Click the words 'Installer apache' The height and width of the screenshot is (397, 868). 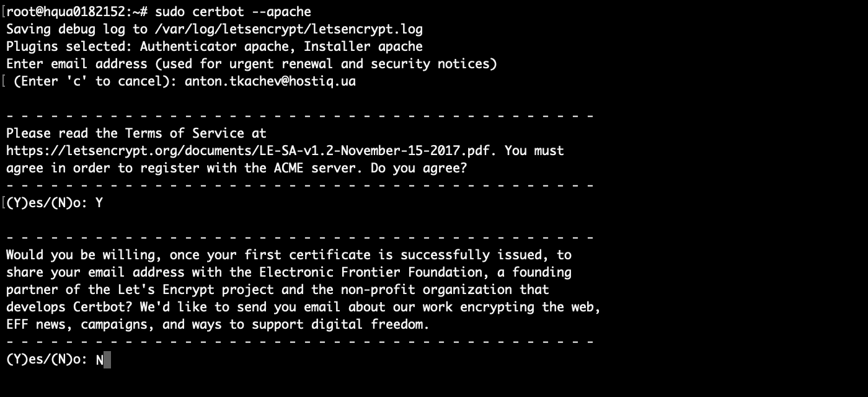[363, 47]
